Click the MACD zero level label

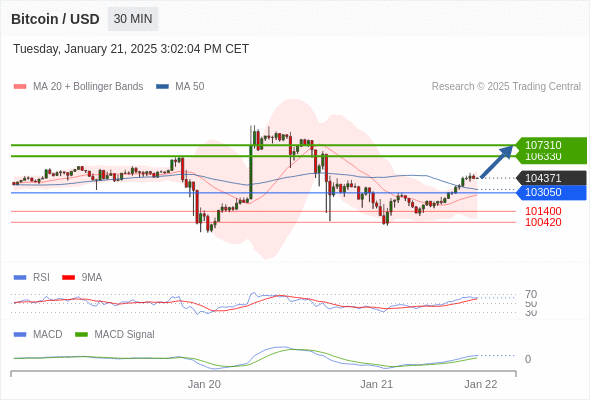[x=528, y=359]
